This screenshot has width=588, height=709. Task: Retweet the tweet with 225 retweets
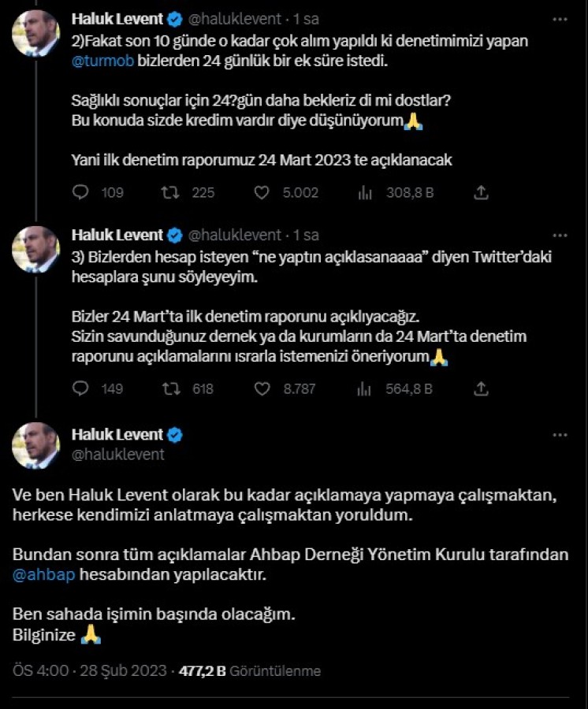tap(169, 192)
